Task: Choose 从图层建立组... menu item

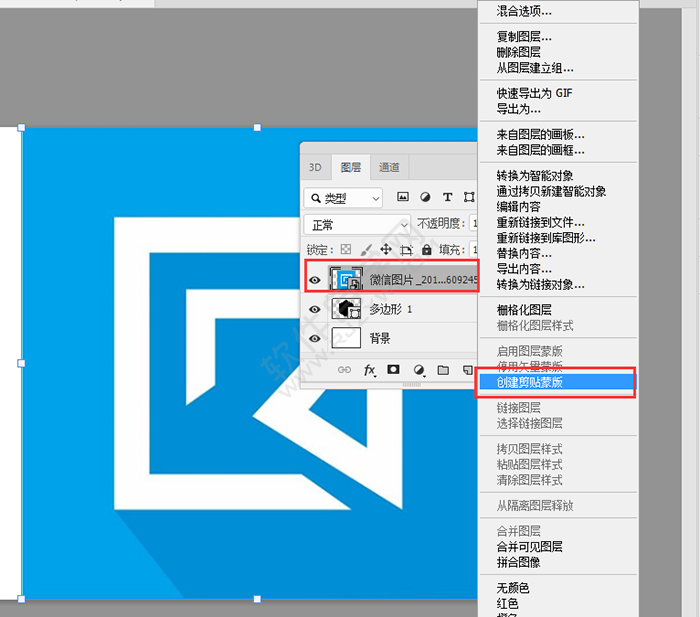Action: pos(535,68)
